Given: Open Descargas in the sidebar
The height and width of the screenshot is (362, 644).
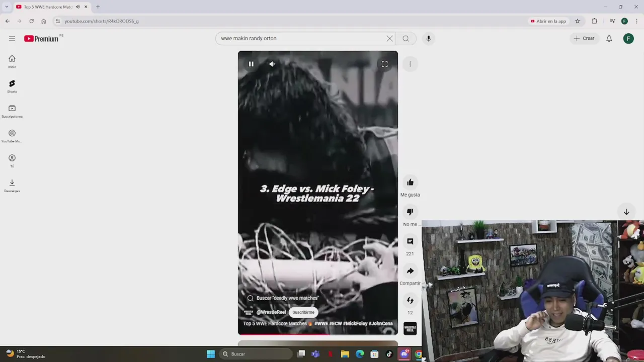Looking at the screenshot, I should pos(12,186).
